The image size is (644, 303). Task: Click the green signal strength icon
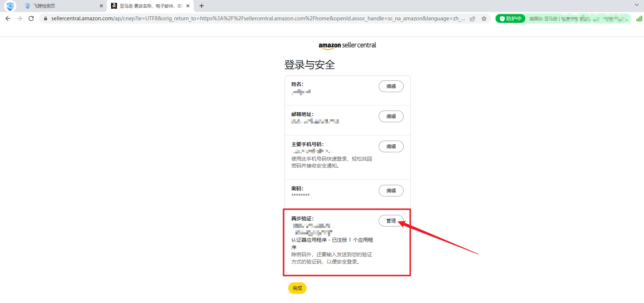point(639,18)
